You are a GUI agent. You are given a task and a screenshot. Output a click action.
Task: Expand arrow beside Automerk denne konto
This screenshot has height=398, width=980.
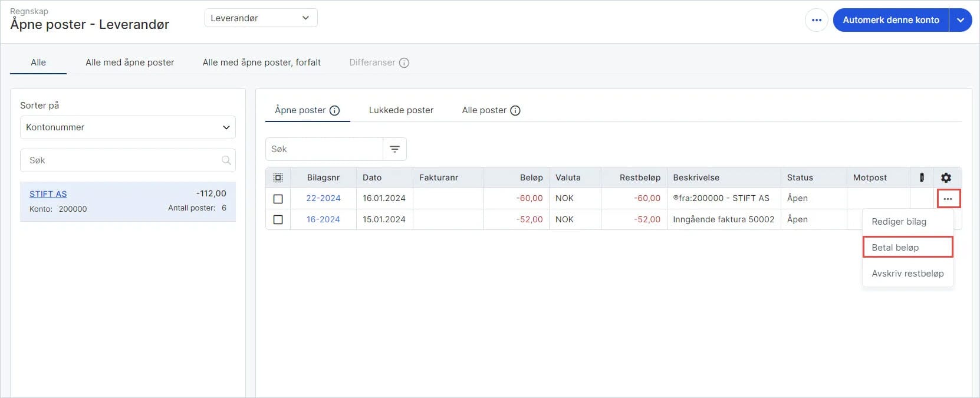tap(960, 20)
